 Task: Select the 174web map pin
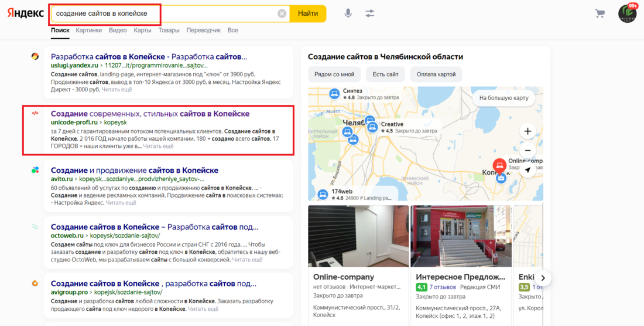(x=324, y=194)
